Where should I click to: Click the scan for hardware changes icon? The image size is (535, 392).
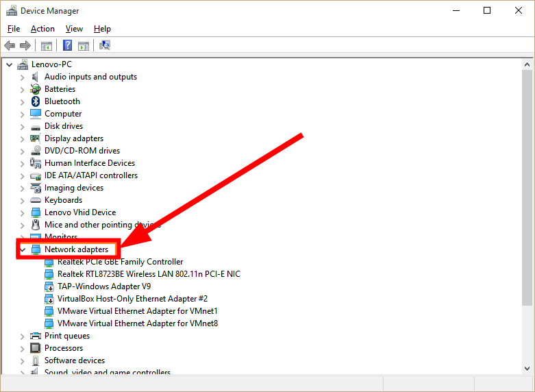[x=105, y=45]
